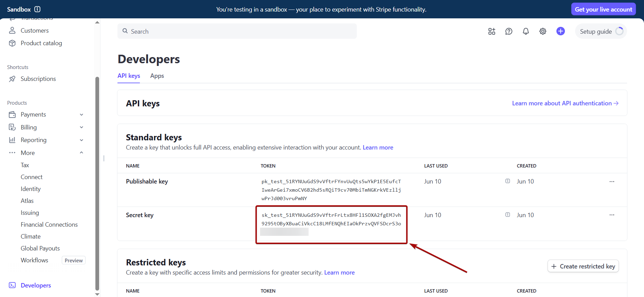Click the Subscriptions pin icon
644x297 pixels.
pyautogui.click(x=12, y=79)
